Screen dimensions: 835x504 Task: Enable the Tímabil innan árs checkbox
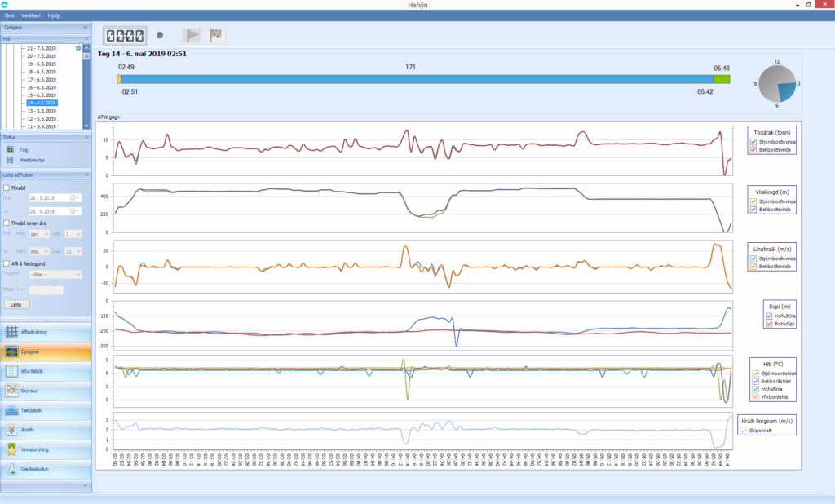click(x=7, y=223)
